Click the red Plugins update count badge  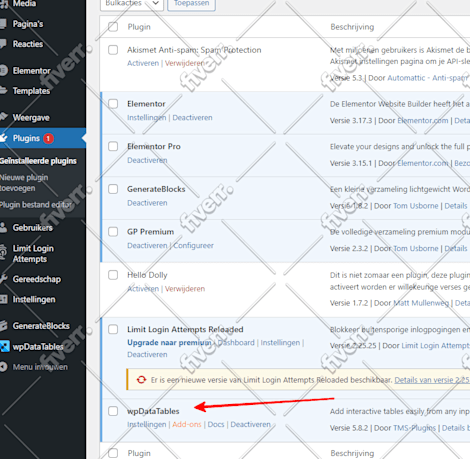pyautogui.click(x=48, y=138)
